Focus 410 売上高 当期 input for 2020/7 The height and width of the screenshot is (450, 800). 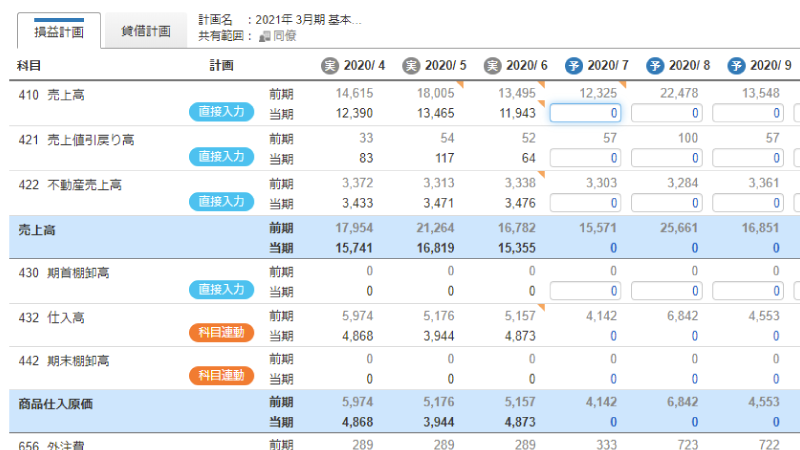point(585,113)
